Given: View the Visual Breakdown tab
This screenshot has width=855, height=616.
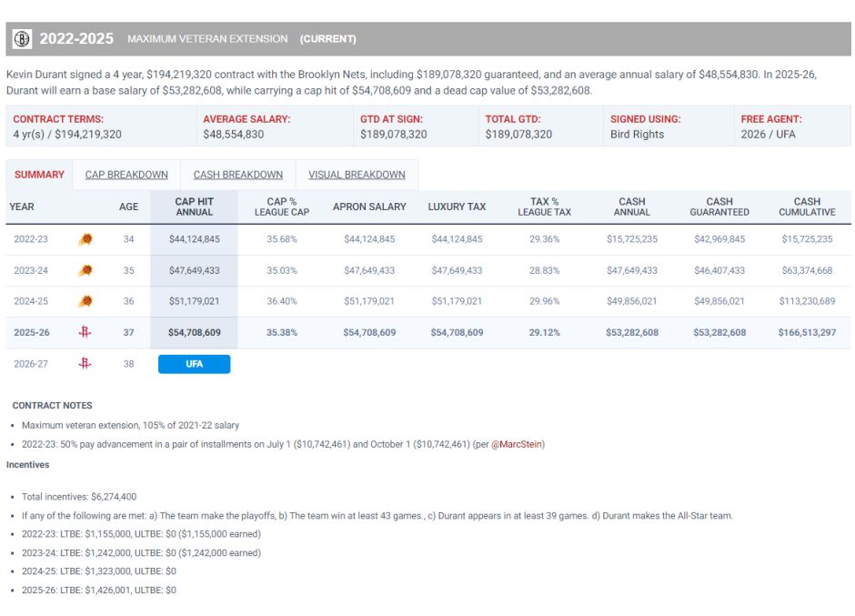Looking at the screenshot, I should pos(357,175).
